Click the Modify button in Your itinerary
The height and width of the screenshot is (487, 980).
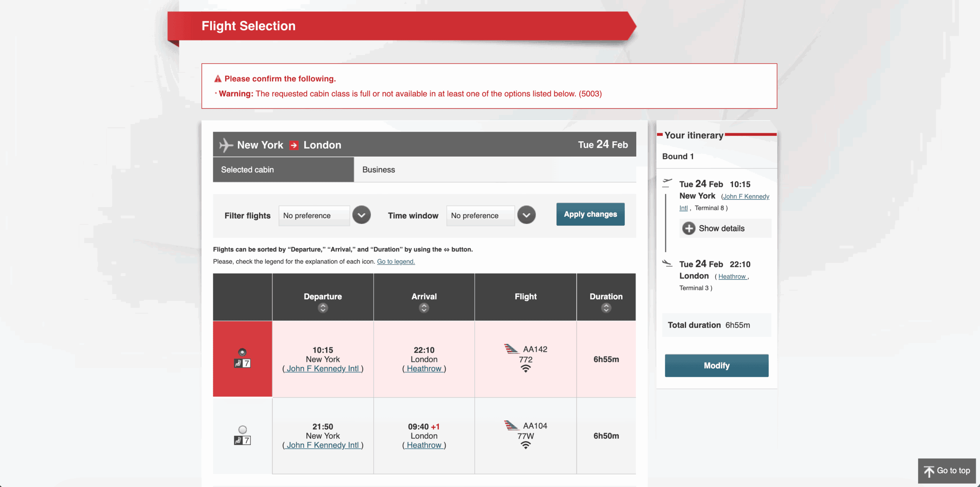[716, 365]
